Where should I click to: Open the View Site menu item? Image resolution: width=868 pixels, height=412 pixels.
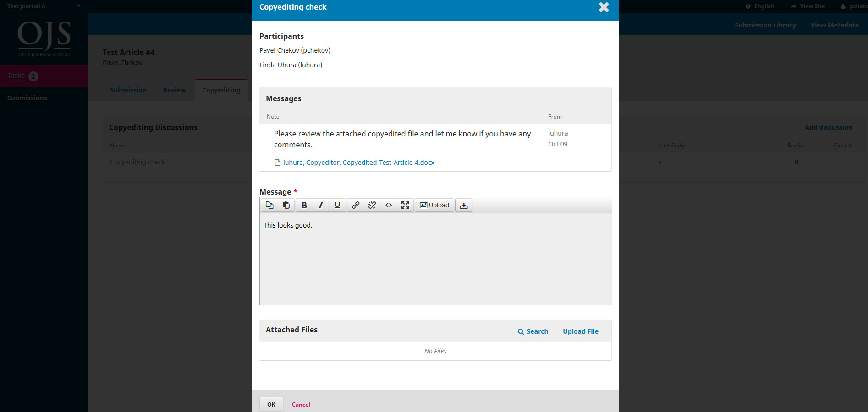(808, 6)
